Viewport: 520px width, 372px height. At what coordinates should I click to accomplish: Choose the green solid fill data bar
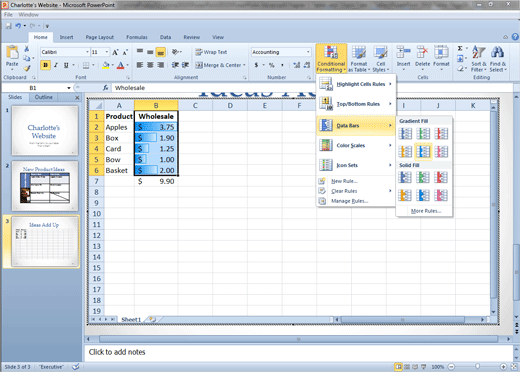[423, 177]
